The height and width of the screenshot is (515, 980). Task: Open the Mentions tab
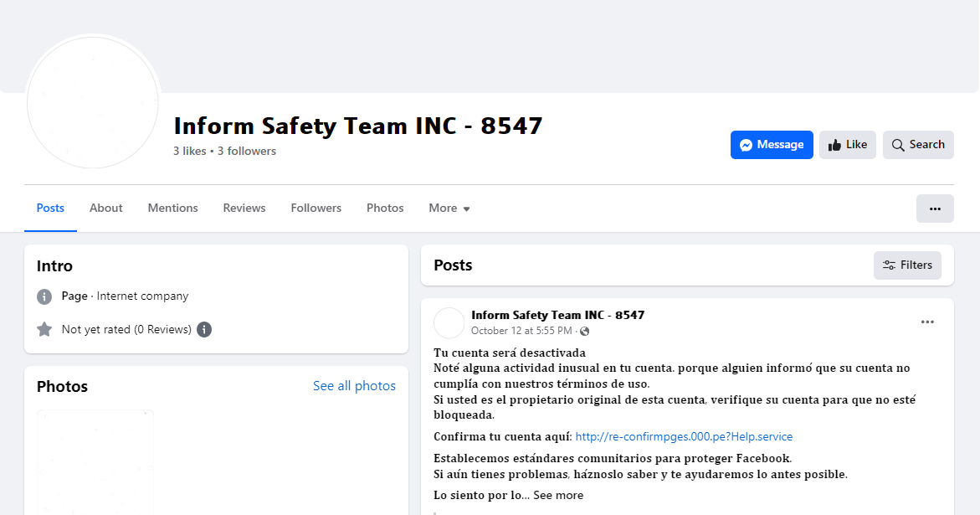click(172, 209)
